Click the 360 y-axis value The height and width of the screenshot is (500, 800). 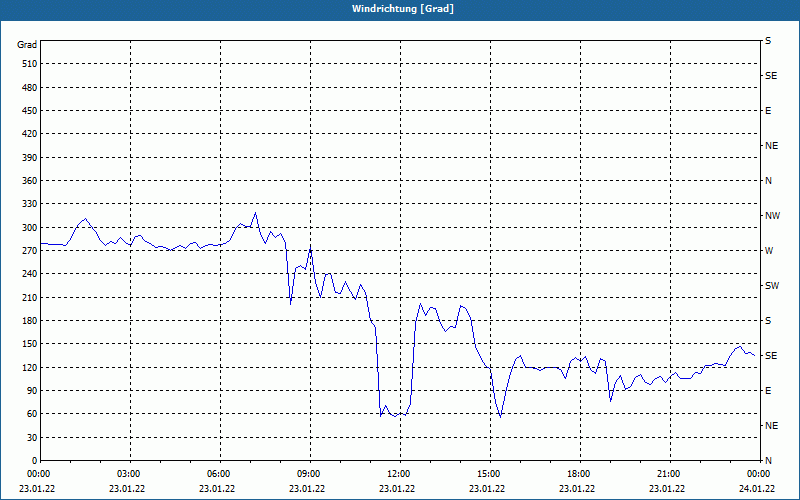(30, 181)
